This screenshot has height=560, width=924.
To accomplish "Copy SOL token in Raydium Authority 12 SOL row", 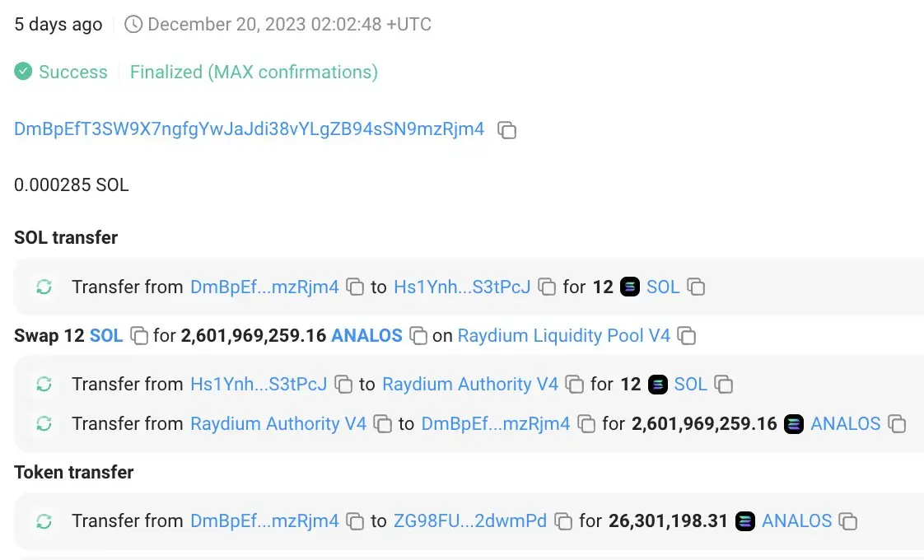I will point(724,385).
